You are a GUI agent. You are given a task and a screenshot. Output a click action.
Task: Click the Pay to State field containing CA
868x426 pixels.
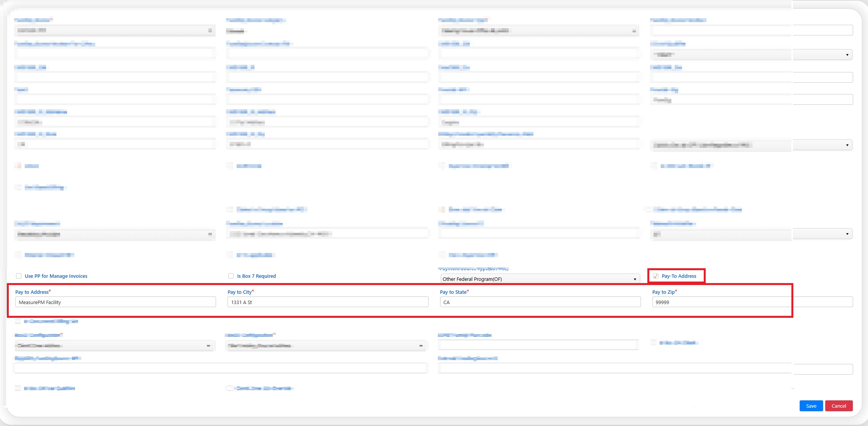[x=540, y=302]
